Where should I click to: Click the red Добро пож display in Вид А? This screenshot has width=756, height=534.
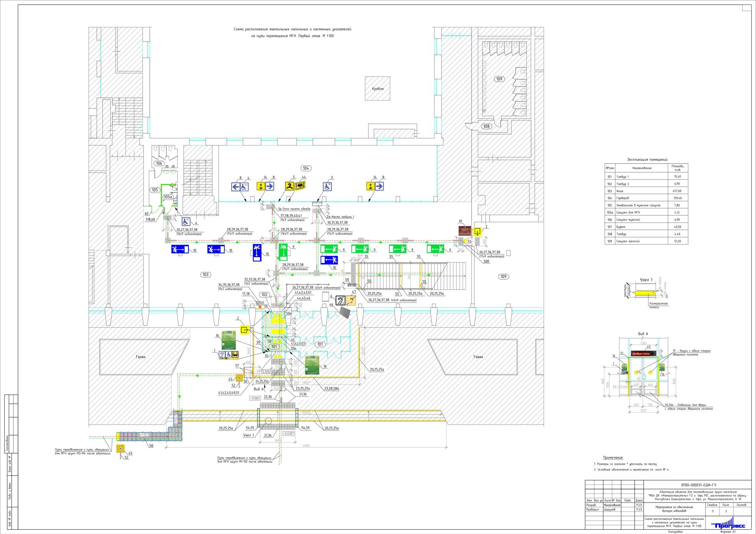(643, 354)
